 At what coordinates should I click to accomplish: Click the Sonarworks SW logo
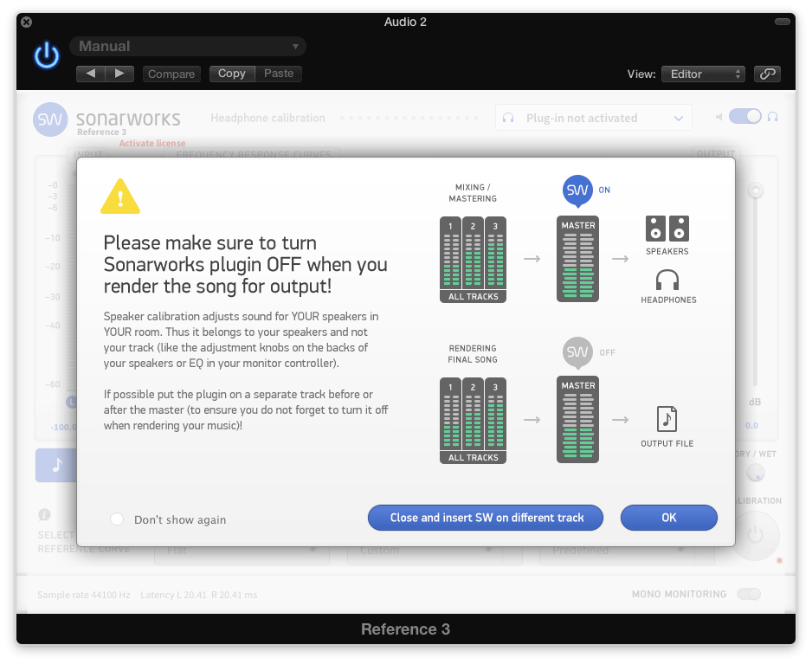tap(50, 119)
